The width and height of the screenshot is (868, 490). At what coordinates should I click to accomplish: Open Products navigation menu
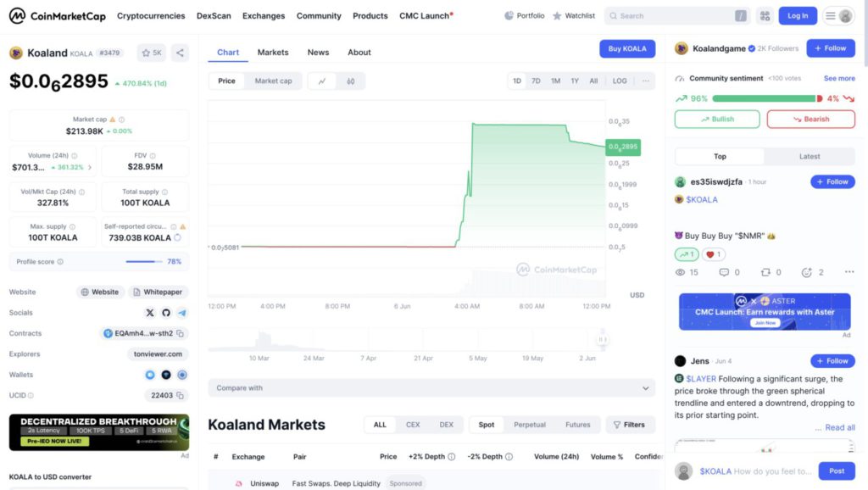pyautogui.click(x=370, y=15)
